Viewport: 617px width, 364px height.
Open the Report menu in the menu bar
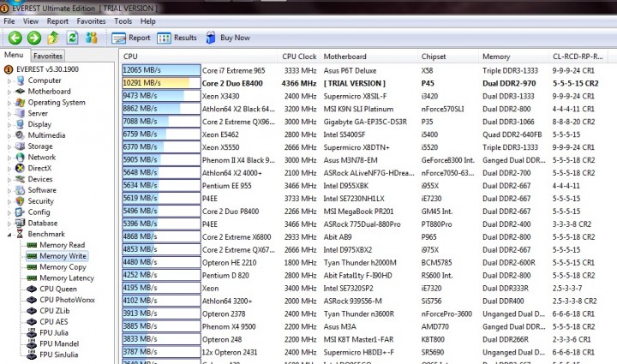57,21
